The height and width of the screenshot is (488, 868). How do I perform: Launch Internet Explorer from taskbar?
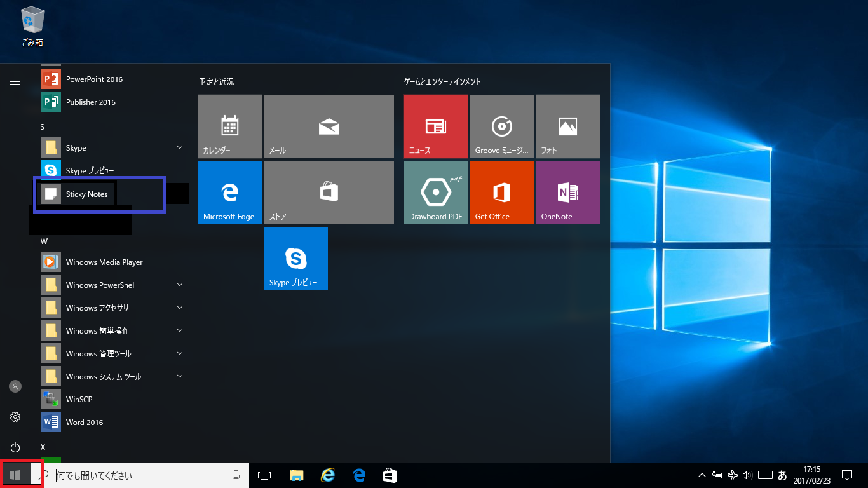(x=328, y=475)
